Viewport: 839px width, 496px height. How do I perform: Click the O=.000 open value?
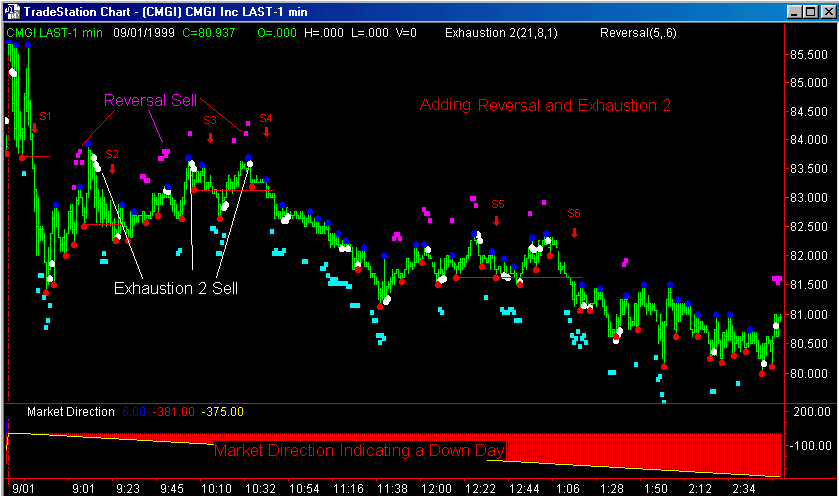(x=277, y=33)
